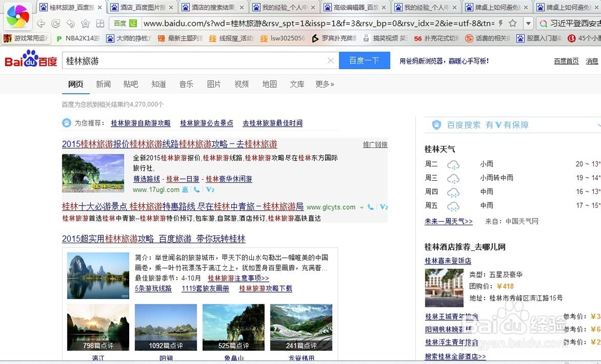Open the dropdown arrow beside www.glcyts.com
601x364 pixels.
pyautogui.click(x=361, y=207)
